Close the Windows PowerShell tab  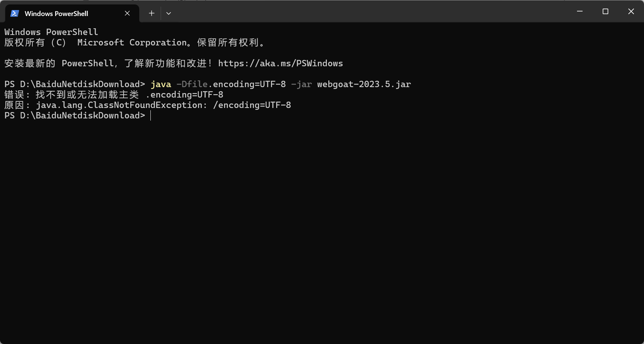(127, 13)
